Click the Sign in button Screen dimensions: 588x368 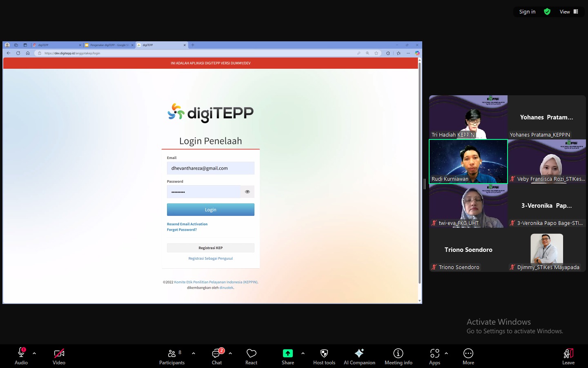[x=527, y=11]
